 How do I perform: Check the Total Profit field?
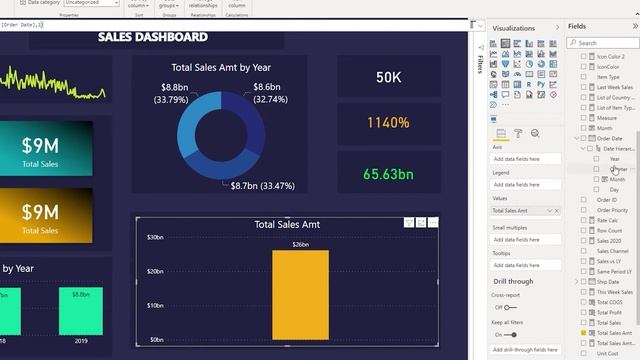584,312
